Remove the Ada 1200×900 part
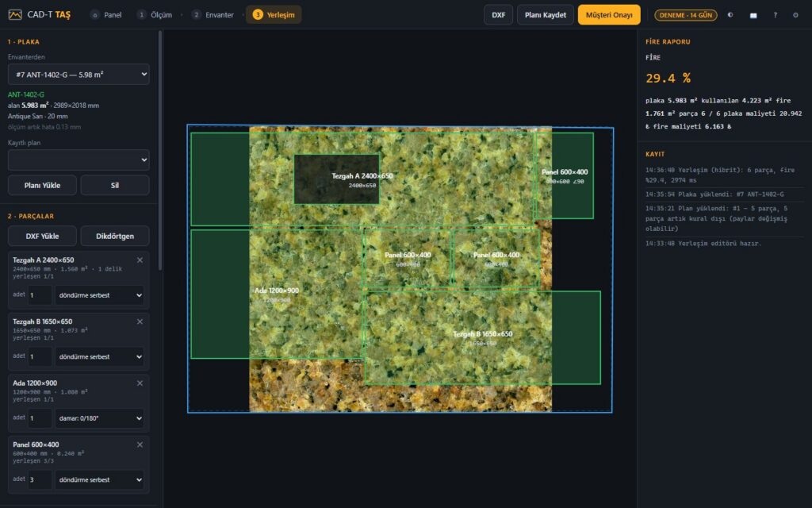This screenshot has height=508, width=812. pyautogui.click(x=140, y=383)
